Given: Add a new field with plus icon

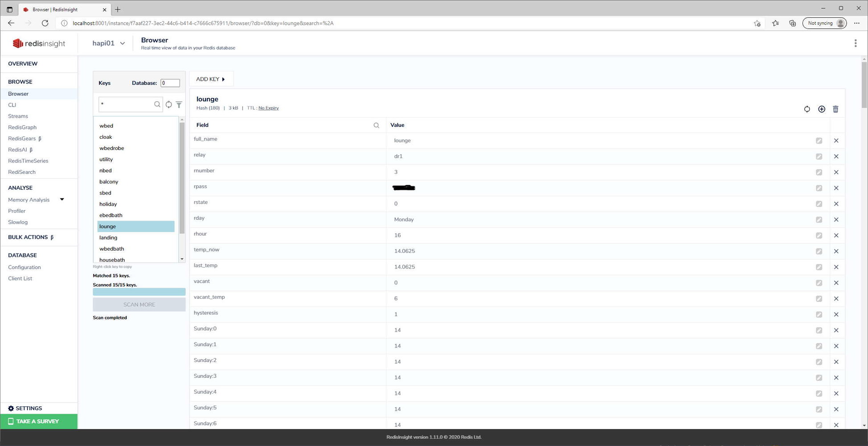Looking at the screenshot, I should tap(822, 109).
